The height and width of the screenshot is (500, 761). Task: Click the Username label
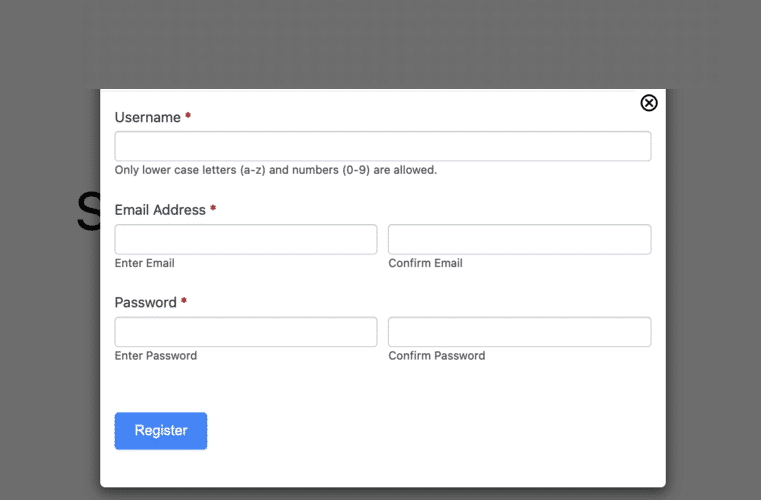coord(148,117)
